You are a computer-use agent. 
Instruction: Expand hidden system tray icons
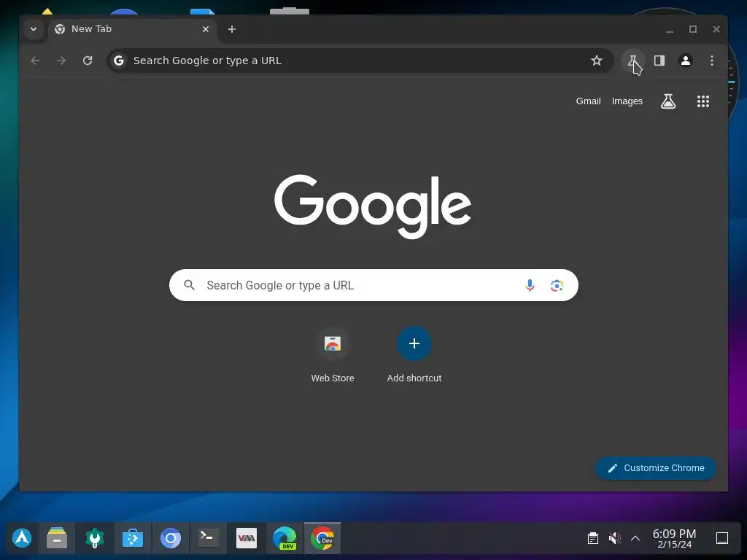pyautogui.click(x=635, y=539)
